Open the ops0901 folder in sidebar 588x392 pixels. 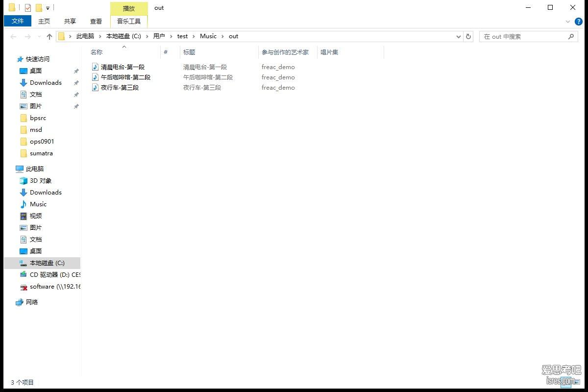[x=42, y=141]
